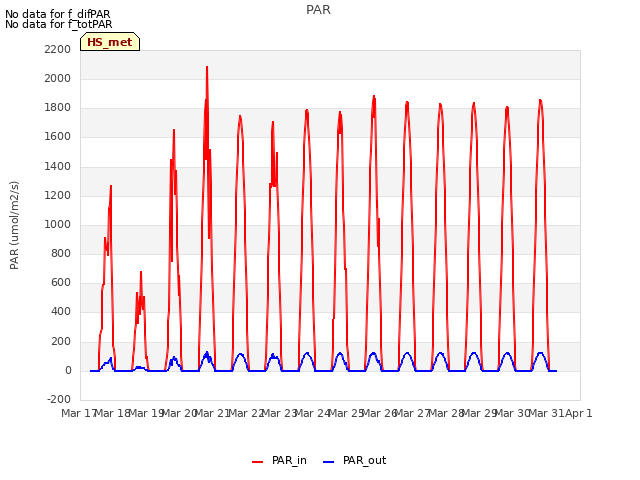Click the 800 y-axis tick label

point(61,253)
